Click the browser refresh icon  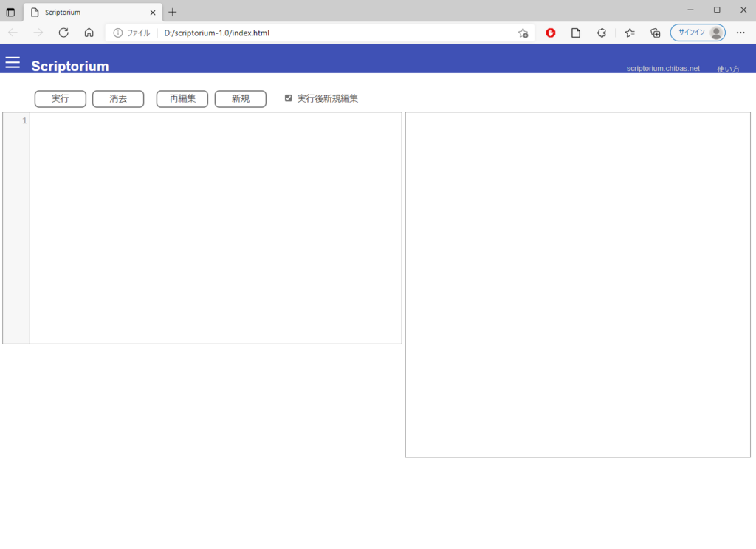(63, 33)
